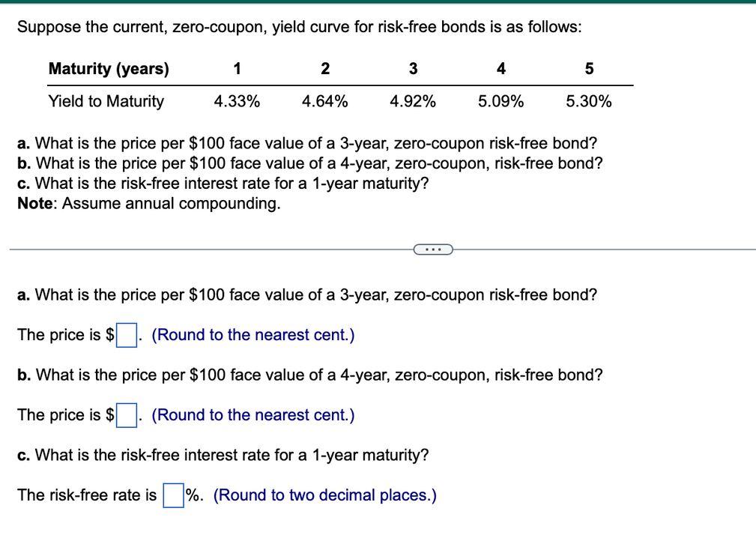Screen dimensions: 756x538
Task: Click the price input box for part b
Action: point(126,414)
